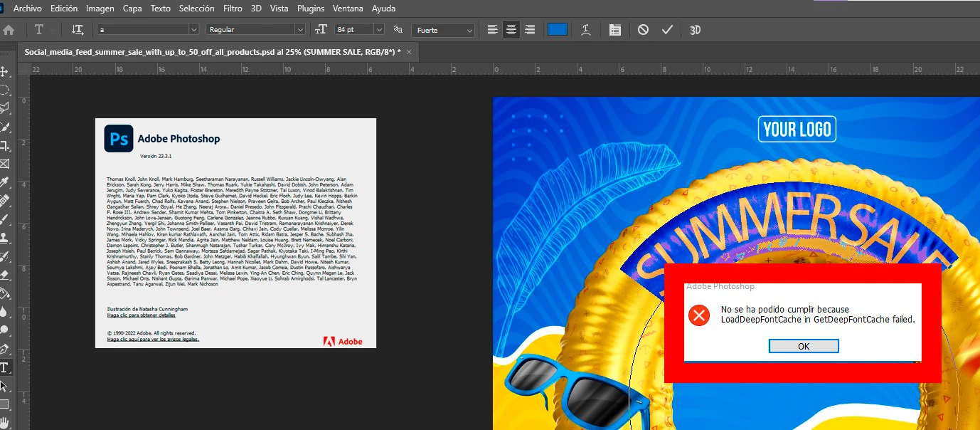The width and height of the screenshot is (980, 430).
Task: Expand the font family dropdown arrow
Action: point(193,30)
